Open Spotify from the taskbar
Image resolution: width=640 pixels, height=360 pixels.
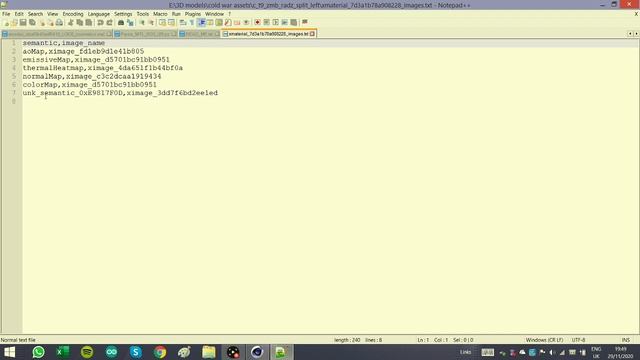[x=87, y=352]
